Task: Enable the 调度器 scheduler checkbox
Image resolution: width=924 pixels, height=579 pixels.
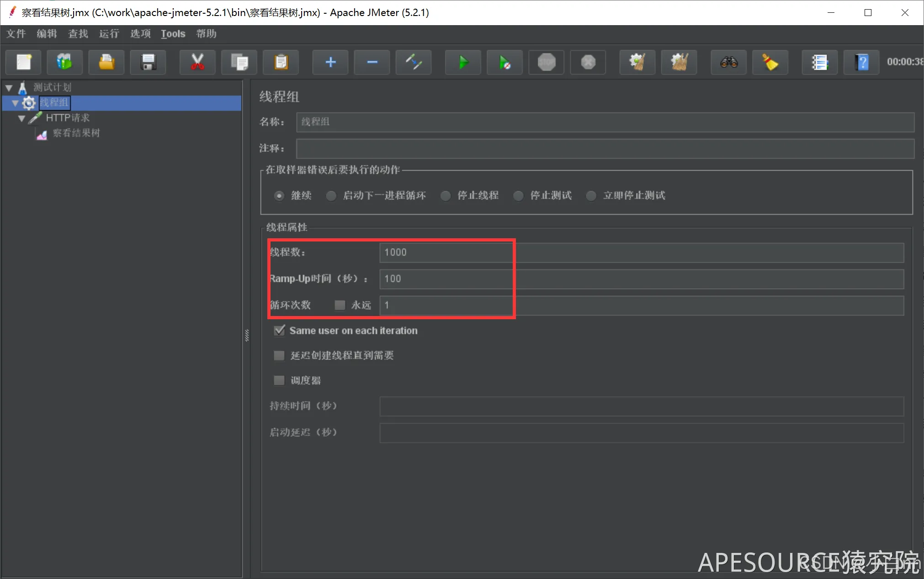Action: coord(279,380)
